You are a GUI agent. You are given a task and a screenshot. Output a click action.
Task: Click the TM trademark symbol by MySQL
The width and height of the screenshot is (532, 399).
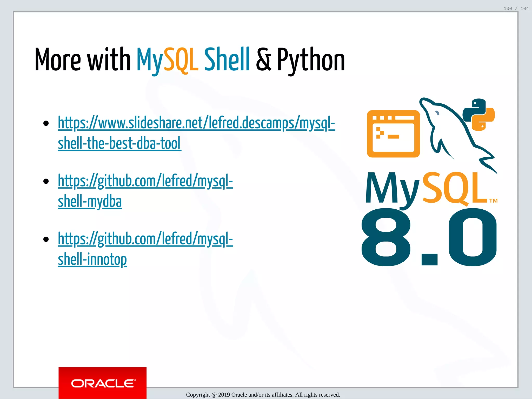[x=493, y=201]
